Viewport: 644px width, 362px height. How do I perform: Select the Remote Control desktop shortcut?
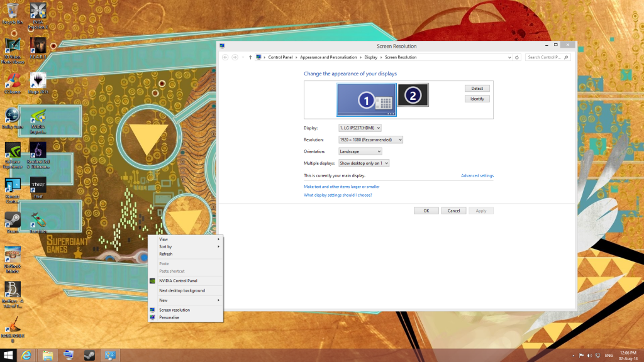tap(13, 190)
